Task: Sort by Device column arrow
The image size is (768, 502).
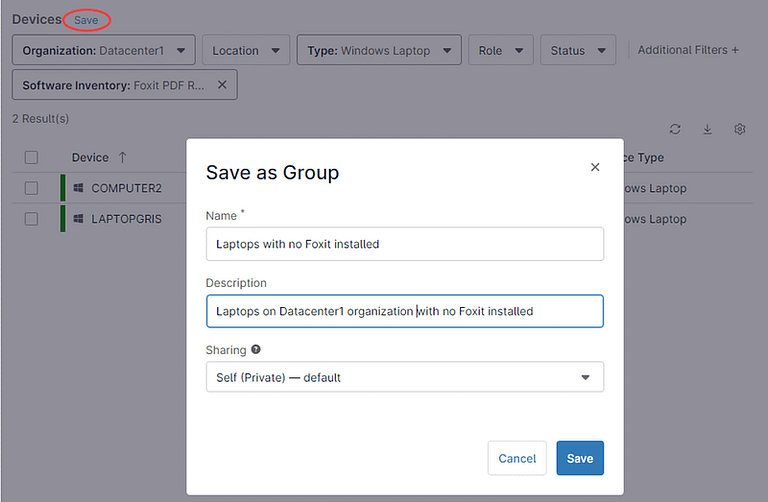Action: (x=123, y=157)
